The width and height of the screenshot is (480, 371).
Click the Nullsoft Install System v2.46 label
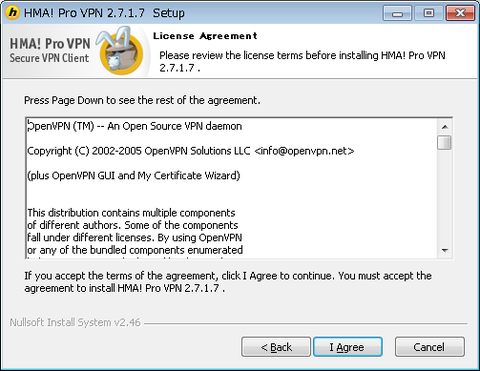75,322
